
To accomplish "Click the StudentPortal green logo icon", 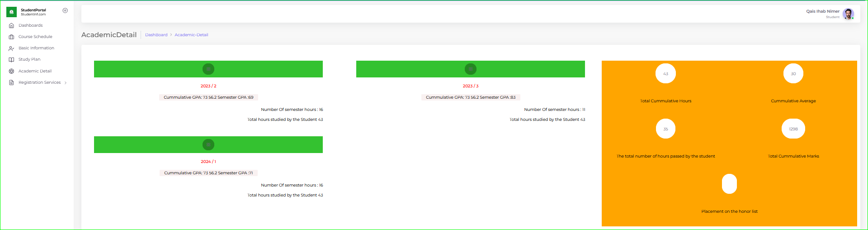I will (12, 12).
